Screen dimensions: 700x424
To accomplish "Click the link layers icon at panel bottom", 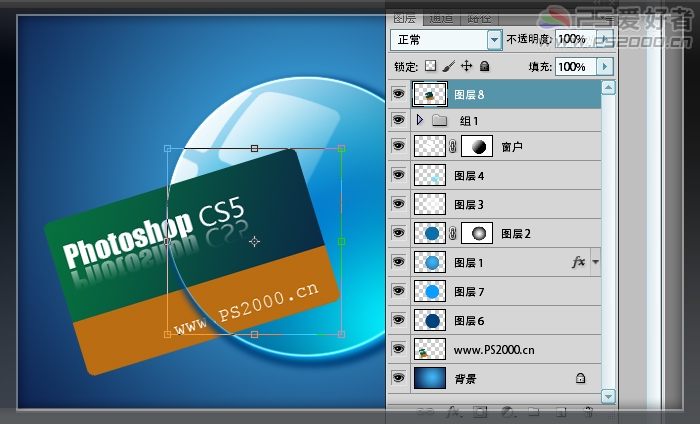I will [425, 412].
